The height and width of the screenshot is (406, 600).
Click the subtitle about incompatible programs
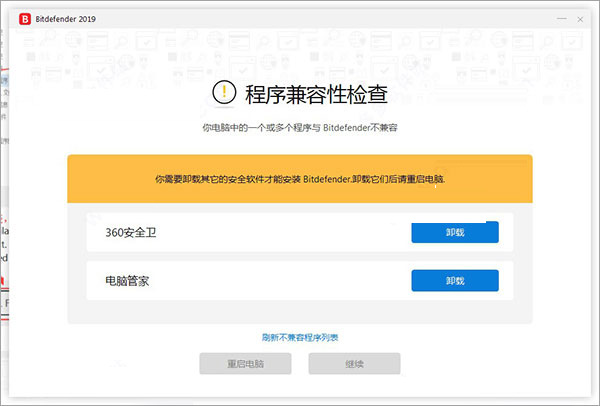click(300, 127)
